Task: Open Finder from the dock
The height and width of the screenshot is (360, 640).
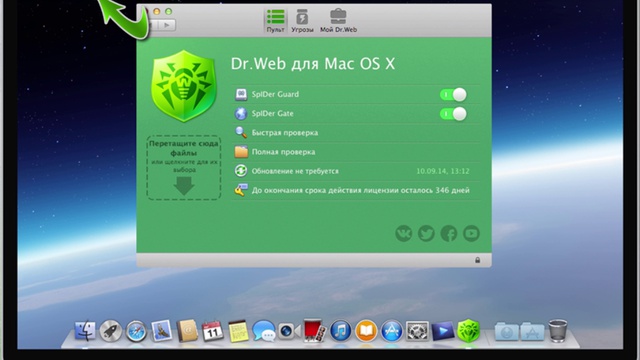Action: 85,331
